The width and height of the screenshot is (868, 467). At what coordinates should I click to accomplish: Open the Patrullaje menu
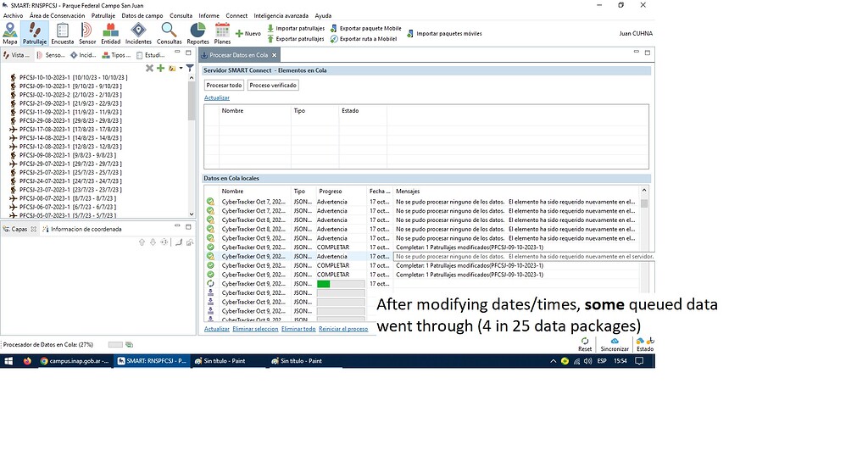(103, 15)
